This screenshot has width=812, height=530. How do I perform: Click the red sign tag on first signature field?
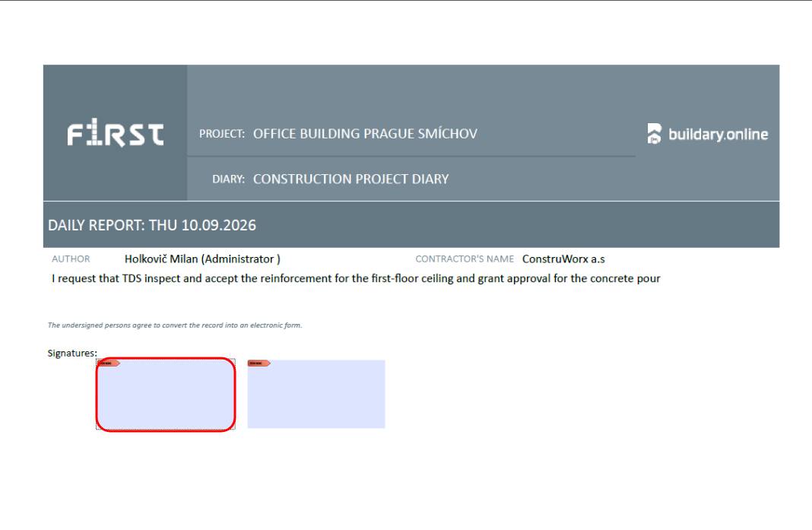click(109, 363)
